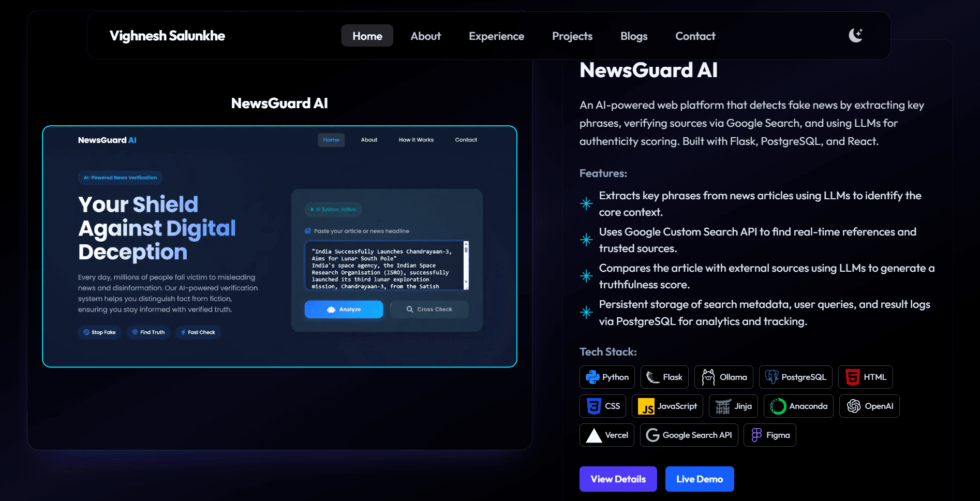Screen dimensions: 980x501
Task: Toggle dark mode with the moon icon
Action: (x=855, y=35)
